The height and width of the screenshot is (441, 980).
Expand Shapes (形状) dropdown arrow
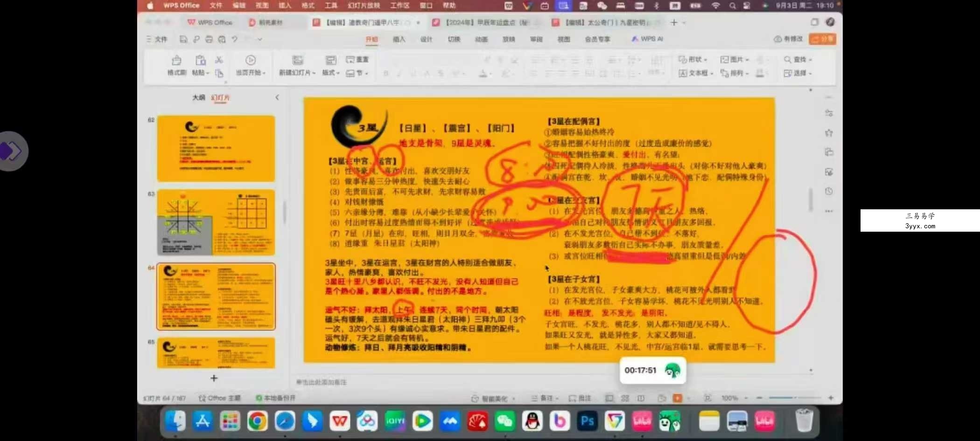706,60
